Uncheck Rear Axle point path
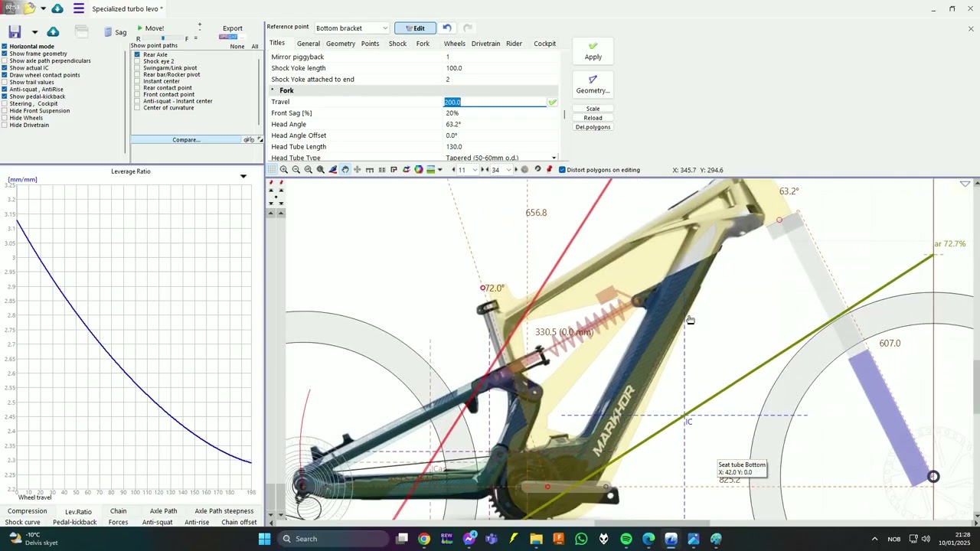This screenshot has height=551, width=980. (137, 54)
